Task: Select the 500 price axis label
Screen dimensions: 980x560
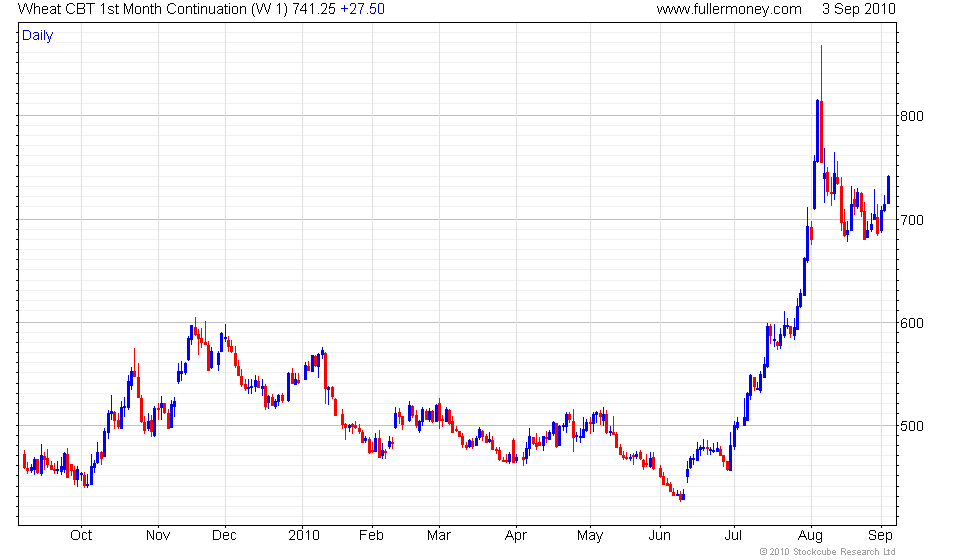Action: (x=911, y=426)
